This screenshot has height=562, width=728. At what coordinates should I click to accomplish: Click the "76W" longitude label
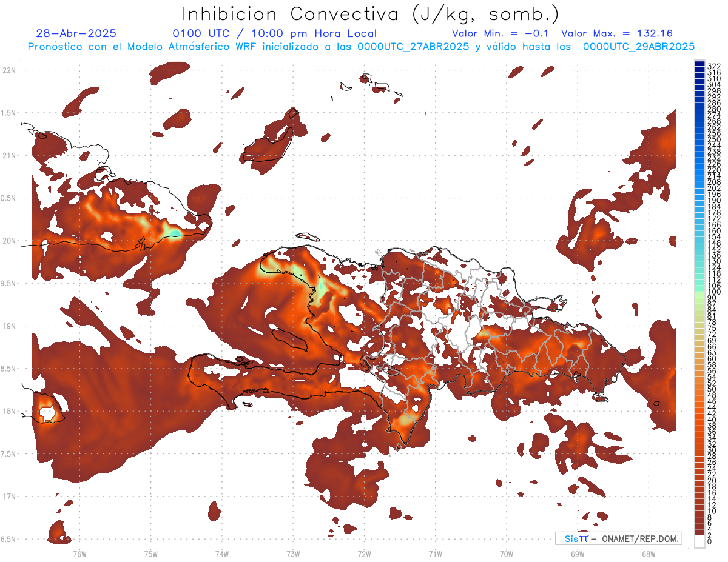79,554
